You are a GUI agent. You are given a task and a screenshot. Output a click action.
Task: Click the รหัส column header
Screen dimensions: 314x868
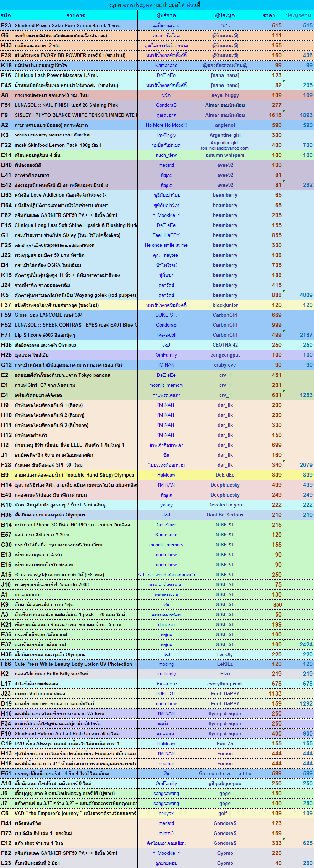7,15
